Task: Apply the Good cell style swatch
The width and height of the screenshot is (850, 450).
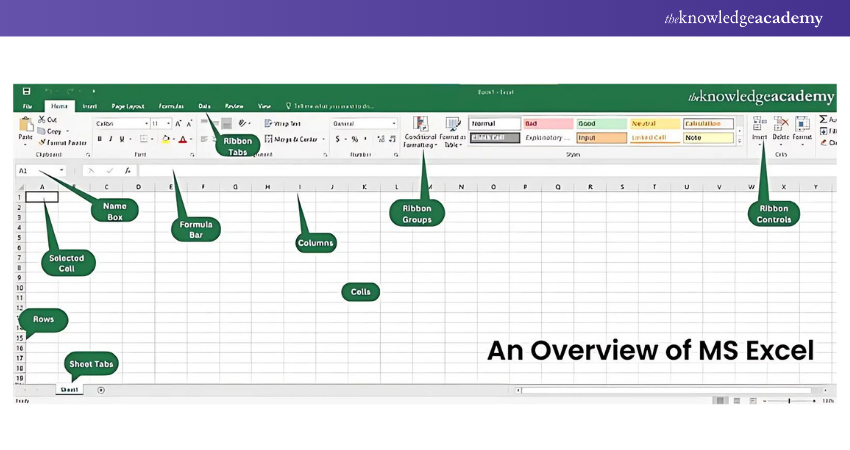Action: pos(598,124)
